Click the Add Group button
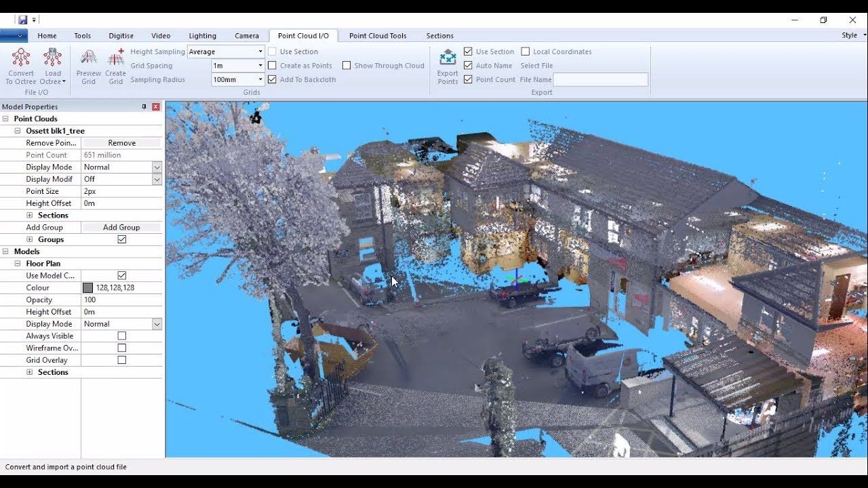 point(122,227)
